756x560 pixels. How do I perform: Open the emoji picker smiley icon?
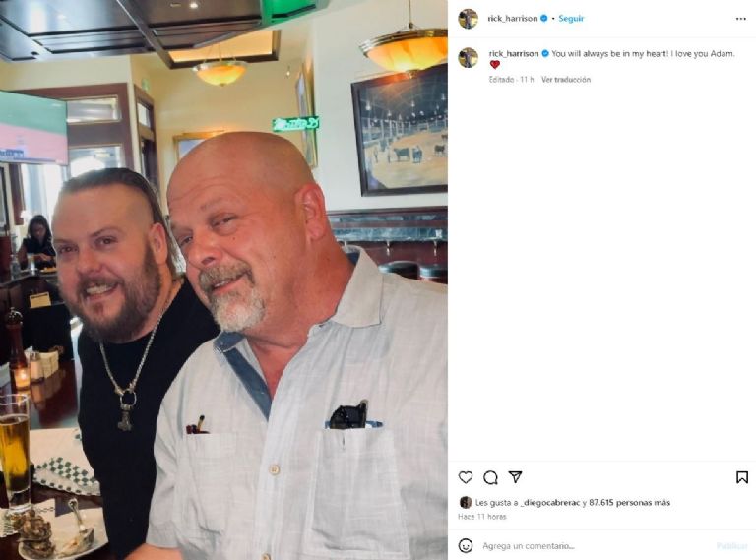[466, 545]
